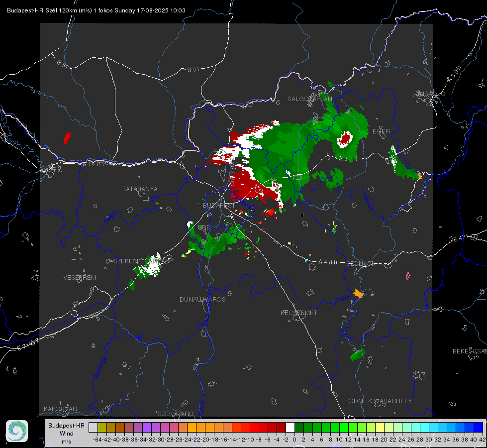487x448 pixels.
Task: Click the 42 value on legend scale
Action: pyautogui.click(x=483, y=440)
